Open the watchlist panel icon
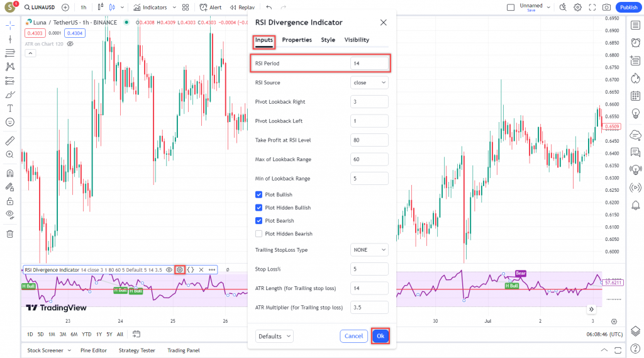This screenshot has height=358, width=644. coord(635,26)
